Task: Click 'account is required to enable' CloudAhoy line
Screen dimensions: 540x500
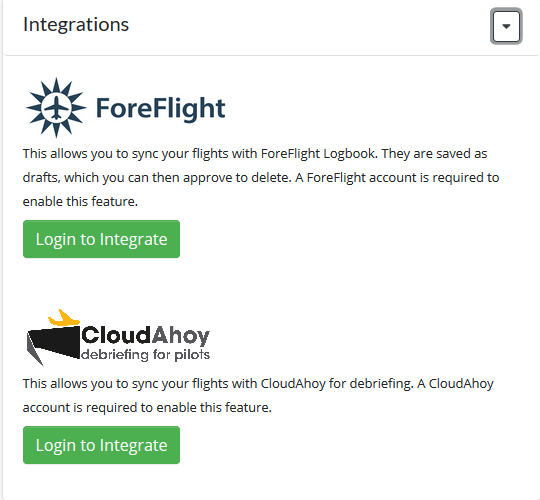Action: (x=147, y=407)
